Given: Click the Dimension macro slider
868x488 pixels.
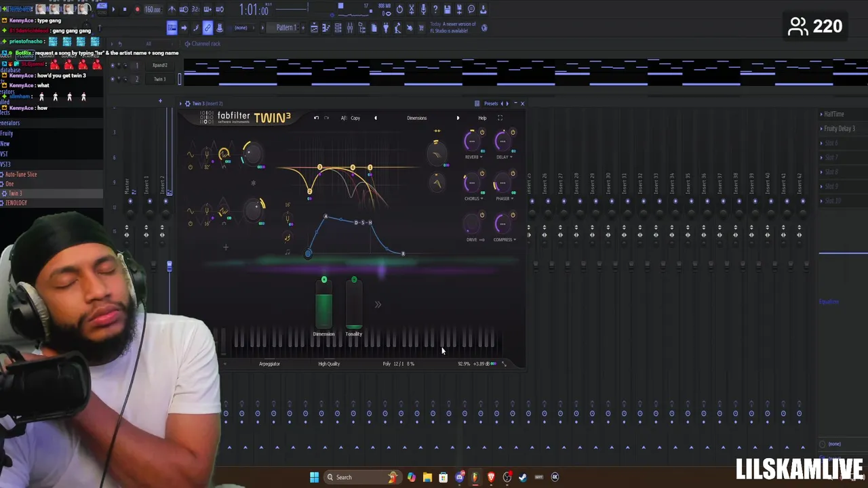Looking at the screenshot, I should tap(324, 303).
